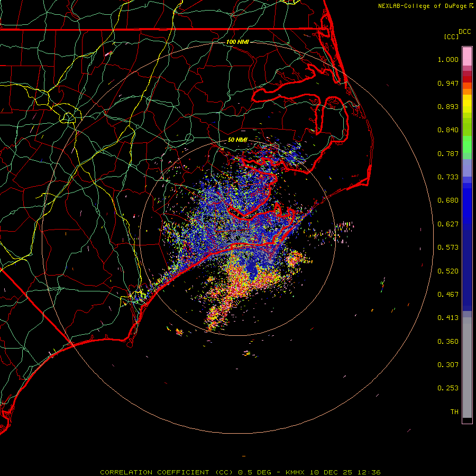
Task: Select the 1.000 value on the scale
Action: [x=448, y=59]
